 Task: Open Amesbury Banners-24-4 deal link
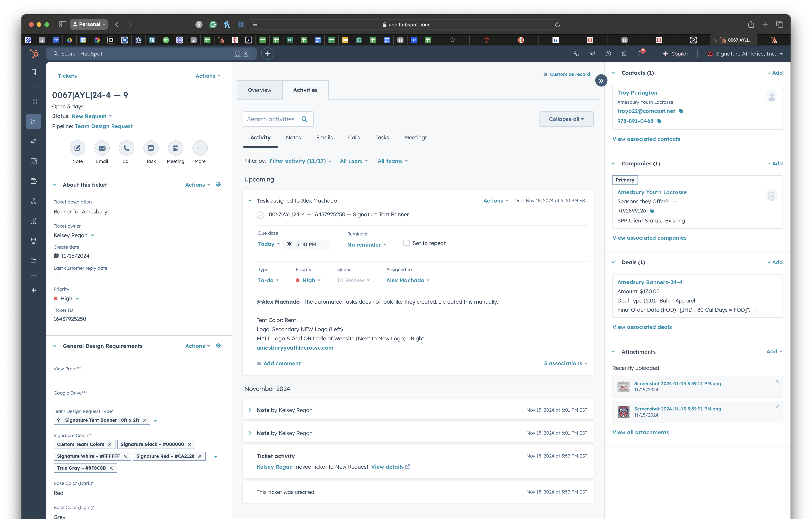point(649,282)
